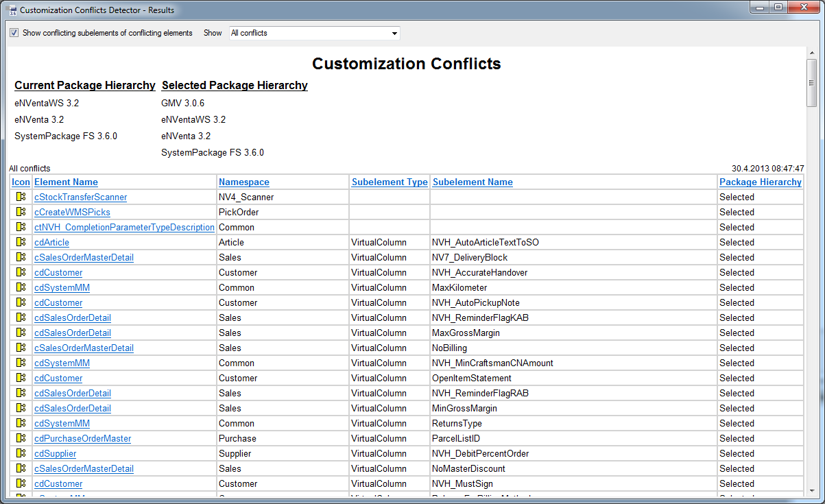Open cSalesOrderMasterDetail link in NV7_DeliveryBlock row
The image size is (825, 504).
[84, 257]
